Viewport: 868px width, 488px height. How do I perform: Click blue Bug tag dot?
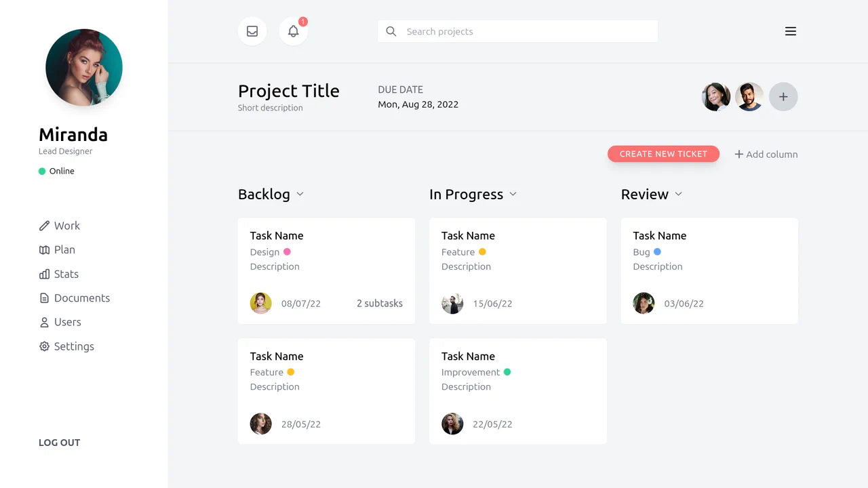[657, 251]
